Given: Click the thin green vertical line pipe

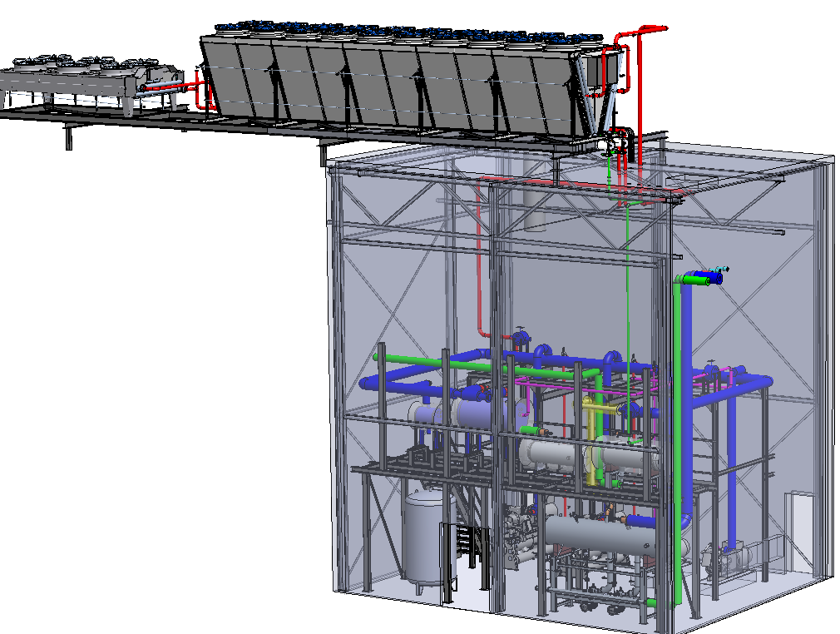Looking at the screenshot, I should tap(627, 321).
